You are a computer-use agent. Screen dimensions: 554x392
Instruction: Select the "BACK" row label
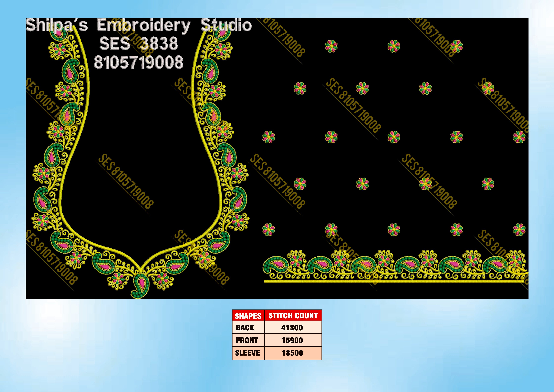[245, 328]
